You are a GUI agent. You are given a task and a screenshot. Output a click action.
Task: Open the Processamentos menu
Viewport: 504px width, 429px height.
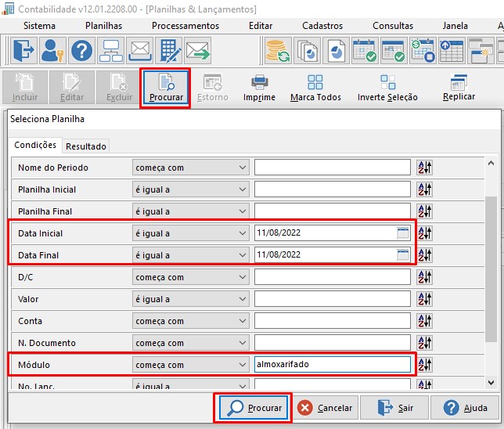click(185, 26)
